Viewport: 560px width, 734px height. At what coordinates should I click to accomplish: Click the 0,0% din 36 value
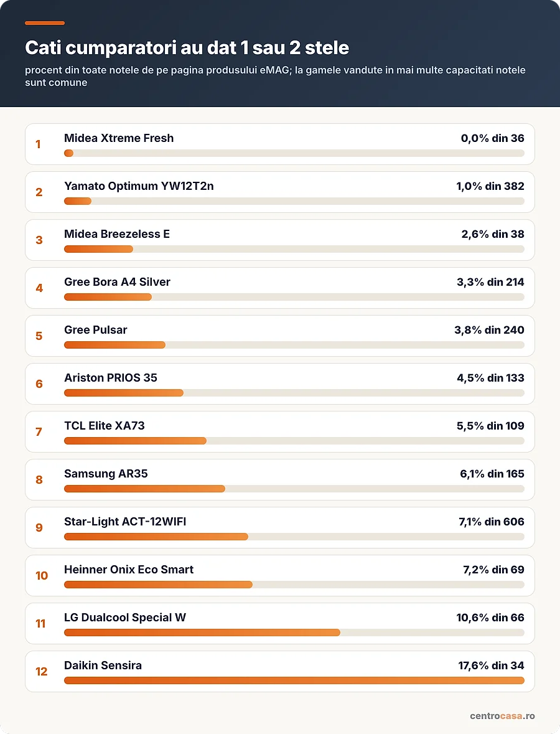(x=493, y=139)
